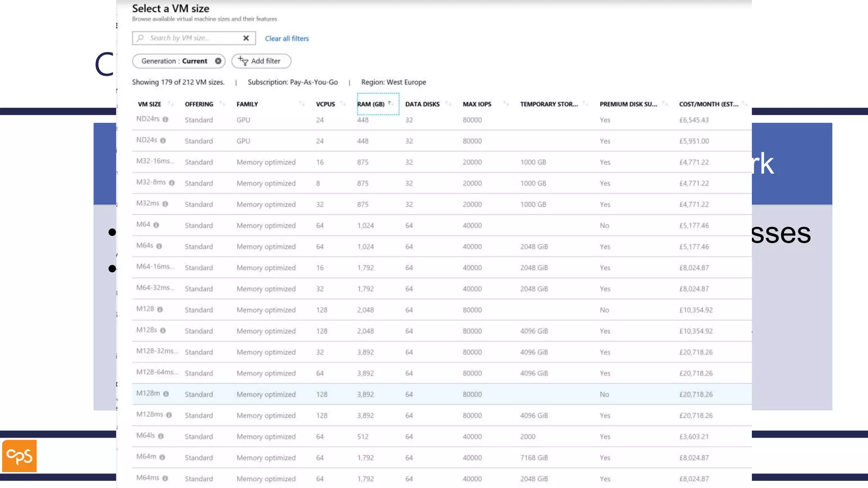868x488 pixels.
Task: Click info icon beside M64 size
Action: [156, 225]
